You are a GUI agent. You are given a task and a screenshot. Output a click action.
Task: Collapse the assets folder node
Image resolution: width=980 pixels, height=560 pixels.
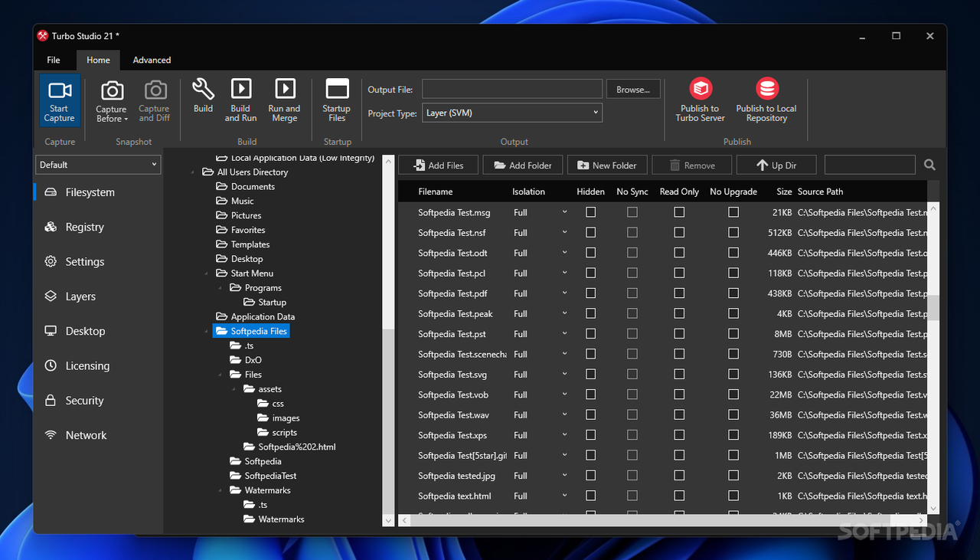pyautogui.click(x=234, y=389)
